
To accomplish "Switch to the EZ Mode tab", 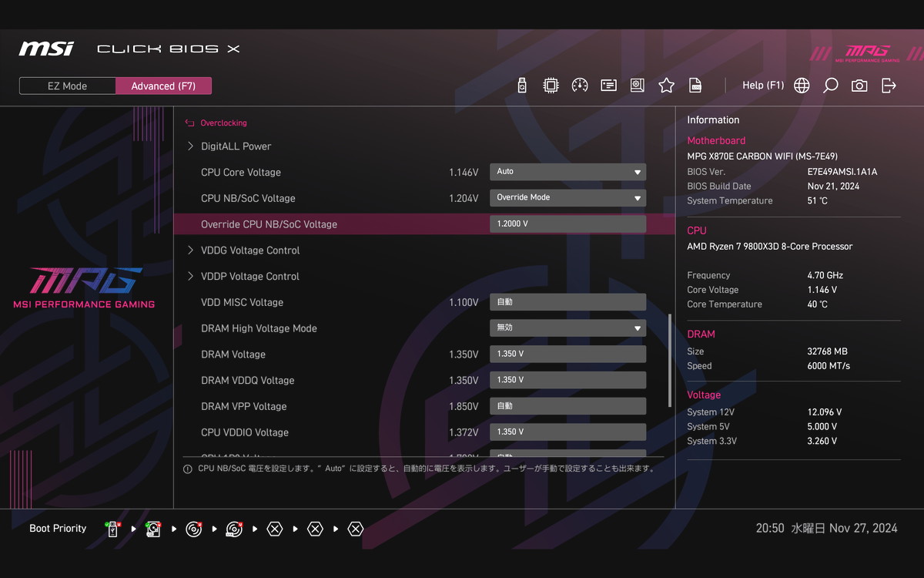I will pyautogui.click(x=68, y=86).
